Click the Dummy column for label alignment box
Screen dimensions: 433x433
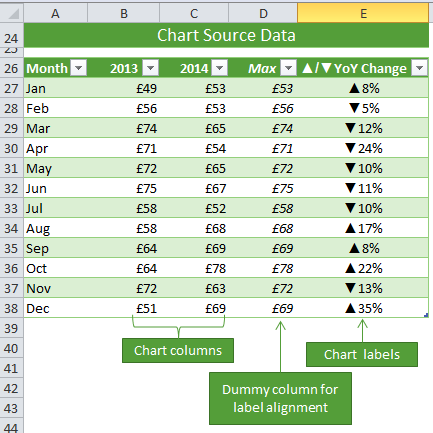tap(280, 398)
